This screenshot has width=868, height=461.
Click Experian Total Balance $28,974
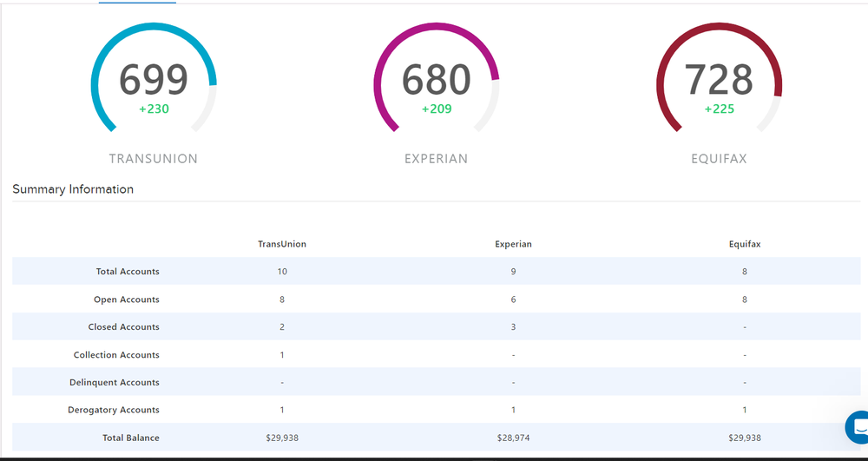coord(513,438)
